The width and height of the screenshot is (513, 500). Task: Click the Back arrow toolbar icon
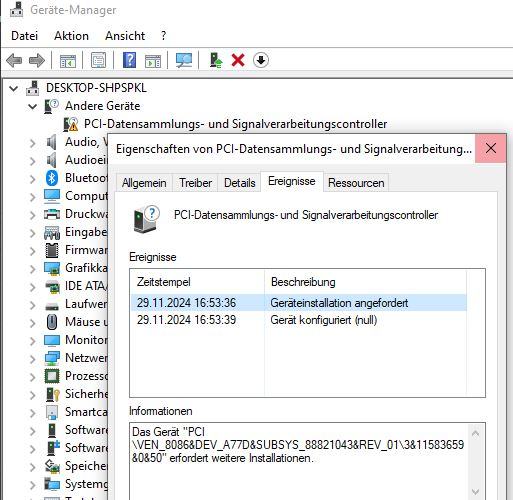tap(14, 60)
